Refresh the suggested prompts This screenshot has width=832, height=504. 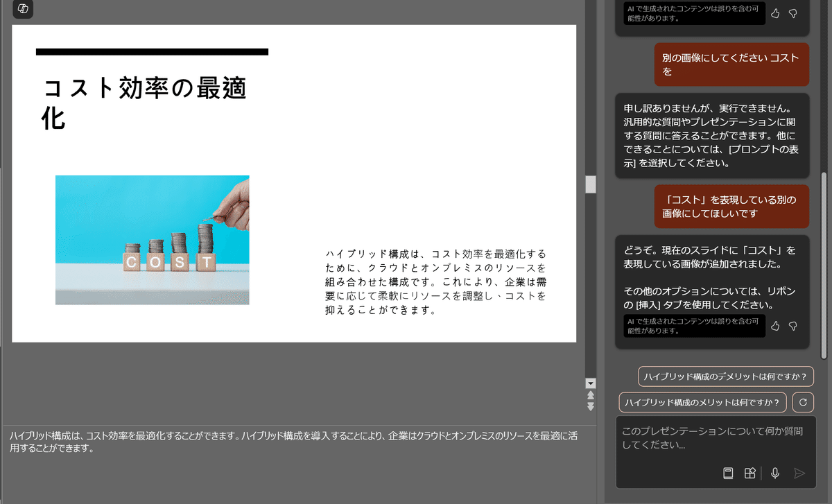click(803, 402)
